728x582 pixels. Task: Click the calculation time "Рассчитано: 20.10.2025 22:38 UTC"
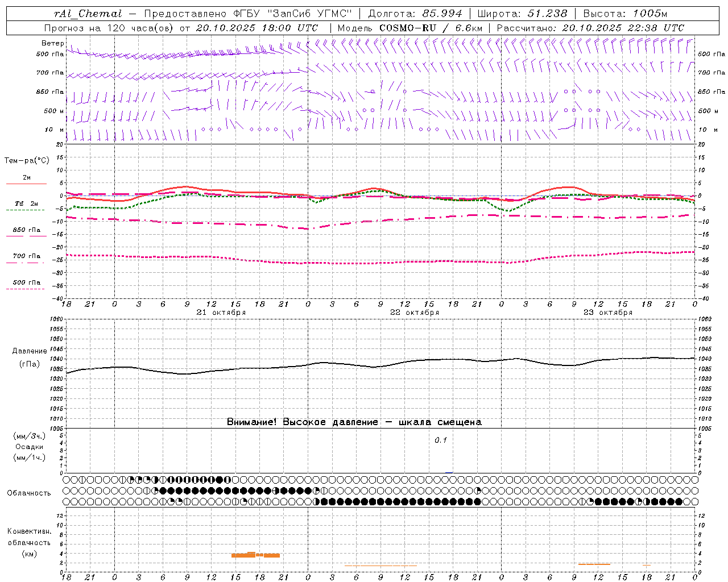(x=590, y=28)
